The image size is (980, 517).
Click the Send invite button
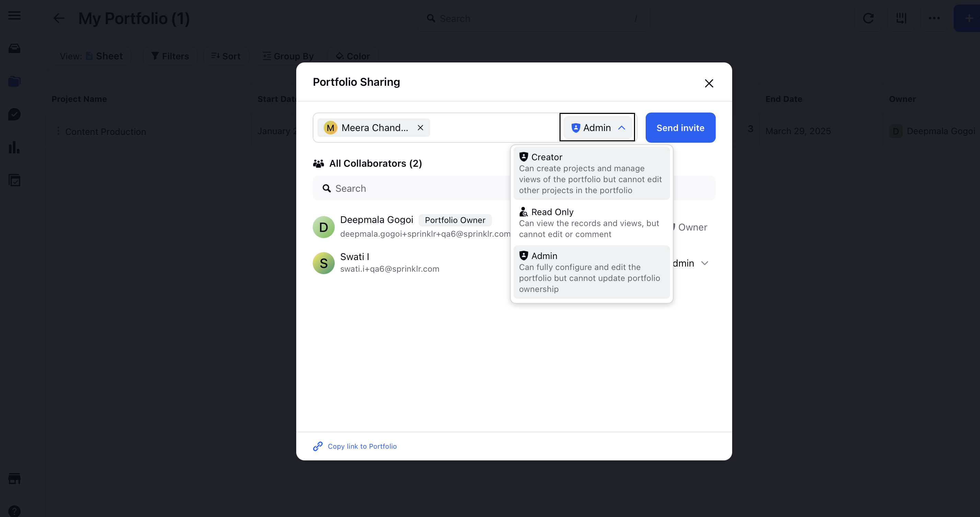point(680,128)
